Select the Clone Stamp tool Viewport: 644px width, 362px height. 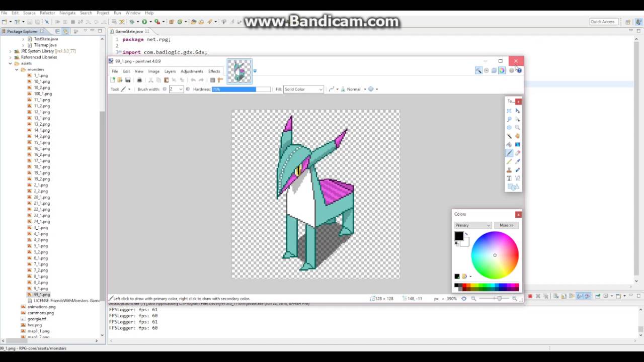(509, 170)
